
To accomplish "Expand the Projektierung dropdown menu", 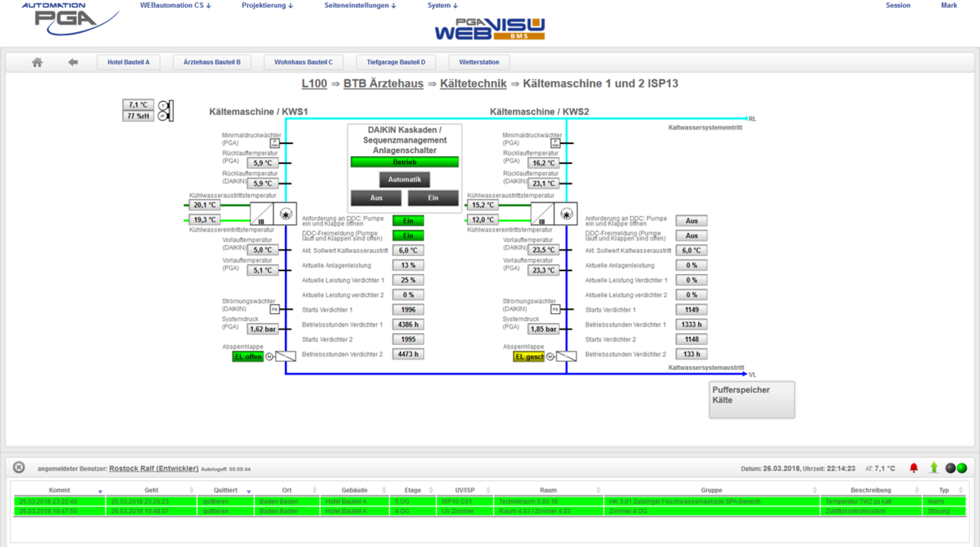I will (x=267, y=6).
